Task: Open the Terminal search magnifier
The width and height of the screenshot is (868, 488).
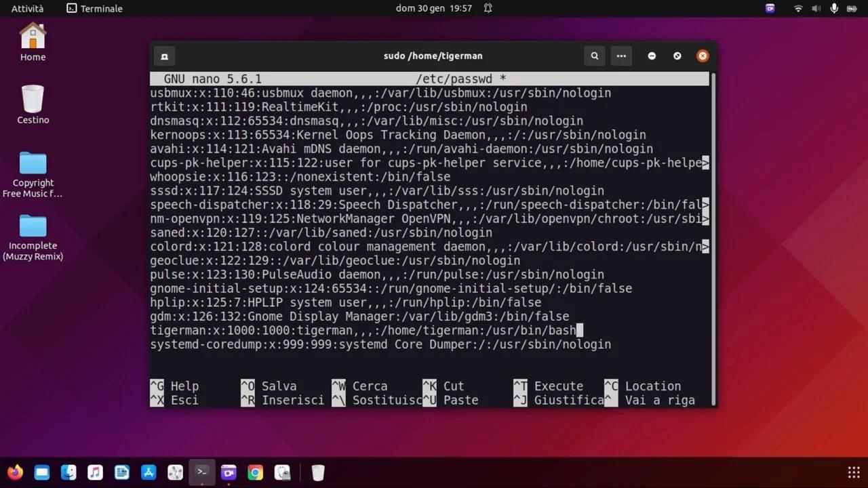Action: [x=594, y=56]
